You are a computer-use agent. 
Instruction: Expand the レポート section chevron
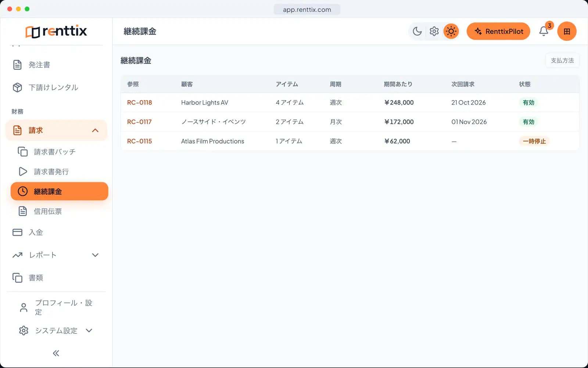coord(95,255)
